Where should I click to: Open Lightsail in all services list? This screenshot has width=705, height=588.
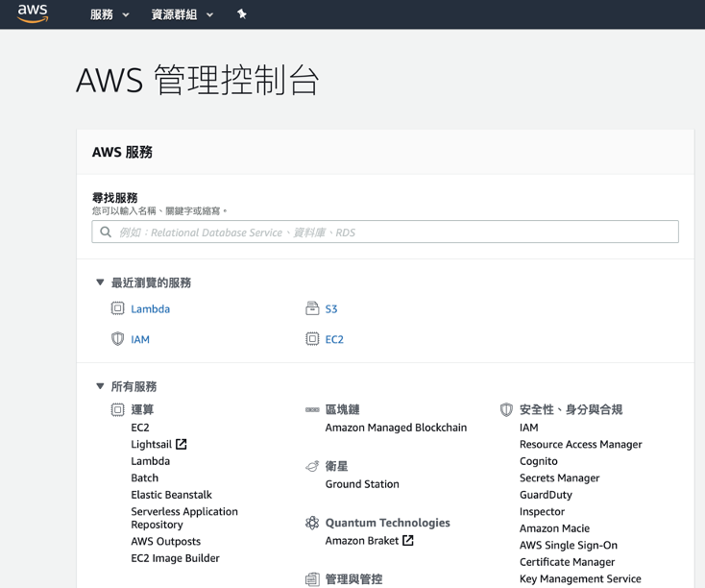pos(152,445)
